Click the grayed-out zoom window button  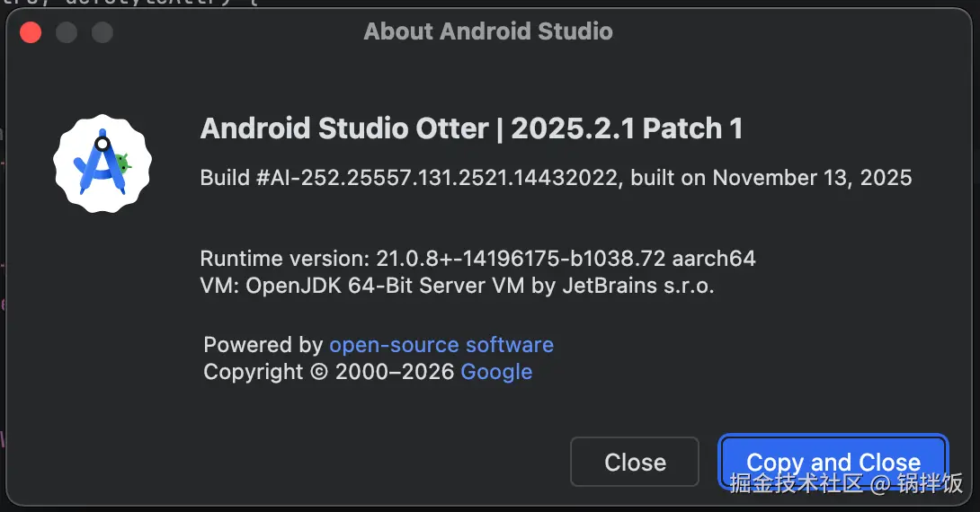point(102,33)
